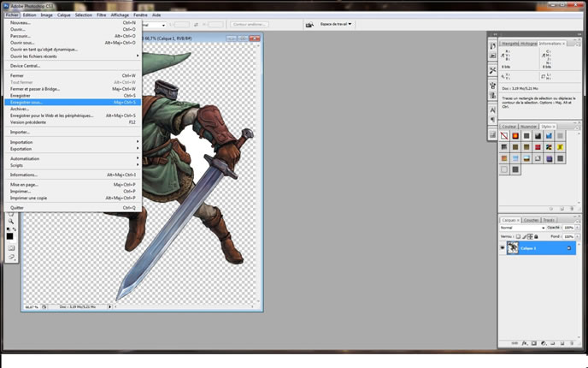The height and width of the screenshot is (368, 588).
Task: Choose Nouveau in Fichier menu
Action: (x=73, y=22)
